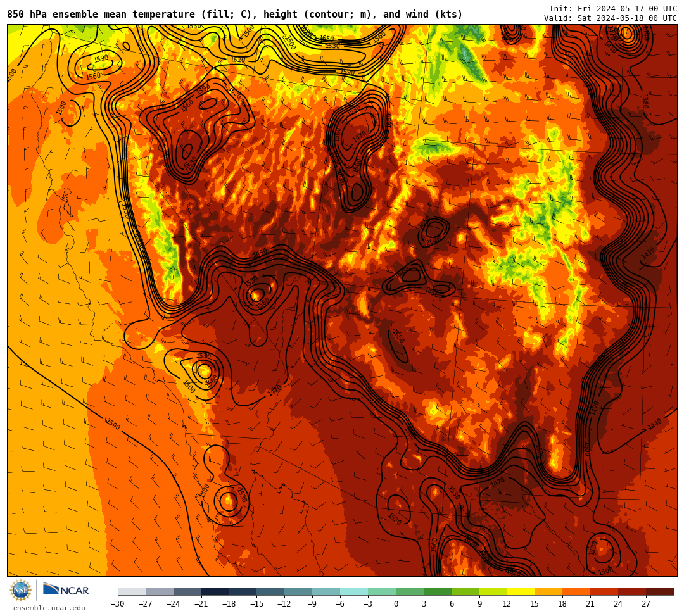
Task: Click the 3 colorbar tick label
Action: (x=424, y=604)
